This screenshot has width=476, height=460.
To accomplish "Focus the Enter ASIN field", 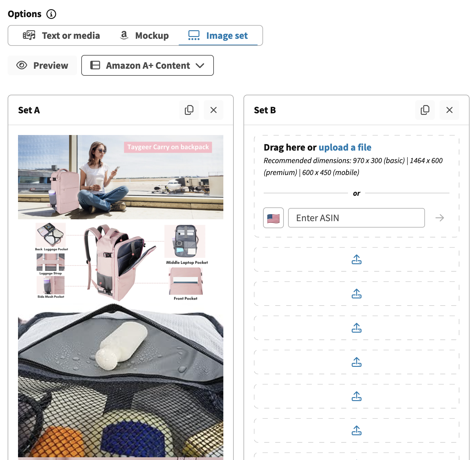I will (x=357, y=218).
